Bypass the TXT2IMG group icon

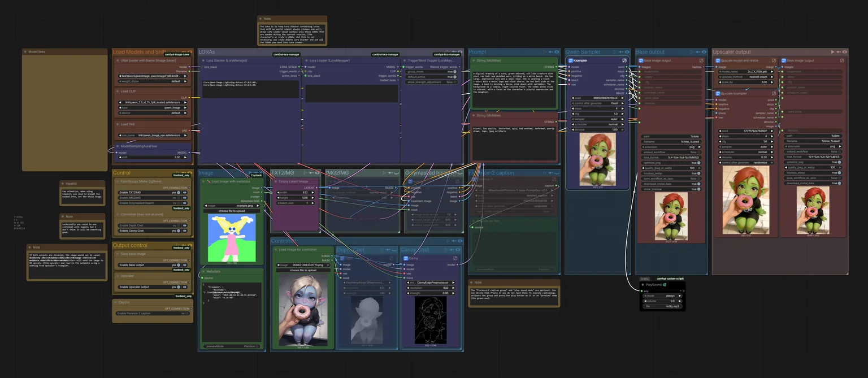pos(311,173)
